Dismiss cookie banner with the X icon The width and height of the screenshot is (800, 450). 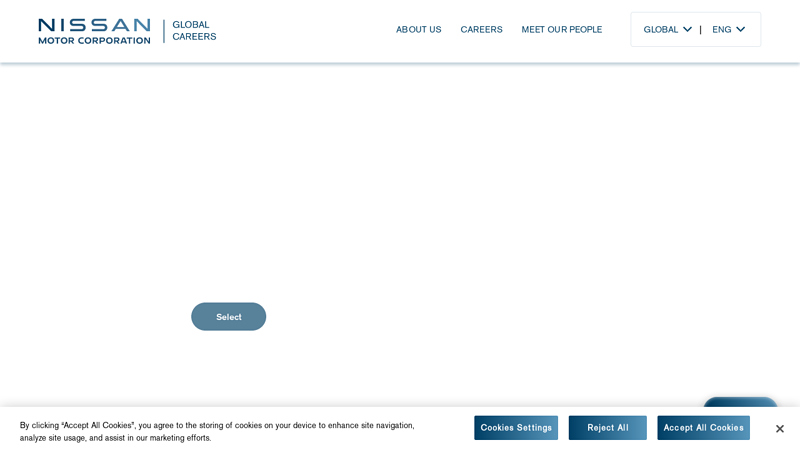[x=780, y=429]
